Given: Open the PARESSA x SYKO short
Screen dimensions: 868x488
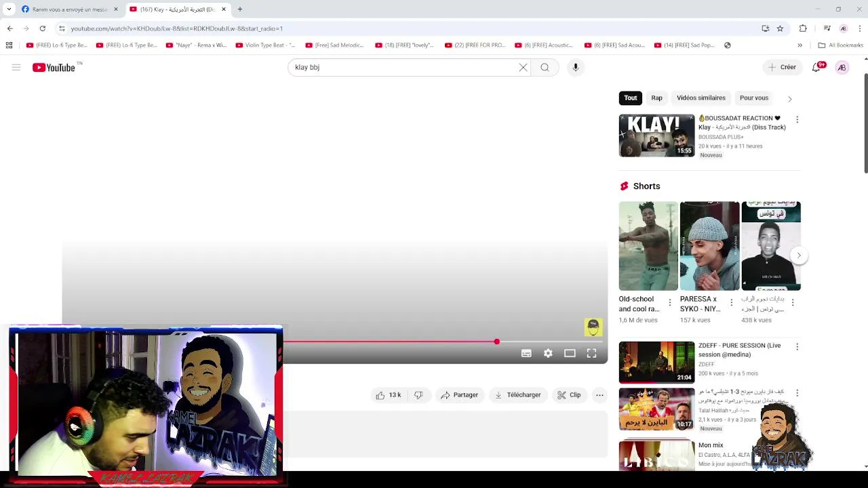Looking at the screenshot, I should [709, 245].
